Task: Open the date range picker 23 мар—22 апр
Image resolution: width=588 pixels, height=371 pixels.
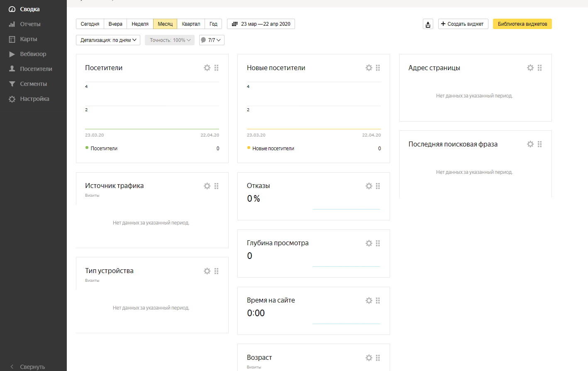Action: [261, 24]
